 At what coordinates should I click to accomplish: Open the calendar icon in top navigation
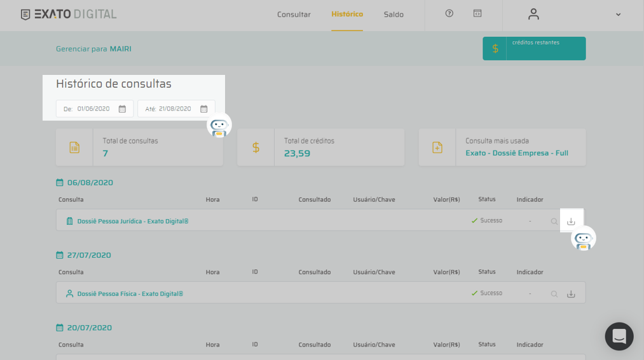477,13
